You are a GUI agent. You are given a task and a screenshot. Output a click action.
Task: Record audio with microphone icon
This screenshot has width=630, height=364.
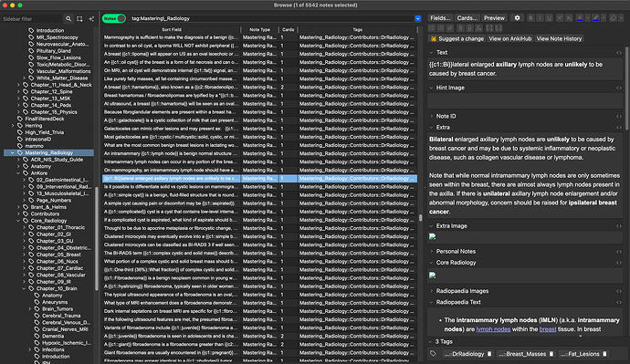[469, 28]
